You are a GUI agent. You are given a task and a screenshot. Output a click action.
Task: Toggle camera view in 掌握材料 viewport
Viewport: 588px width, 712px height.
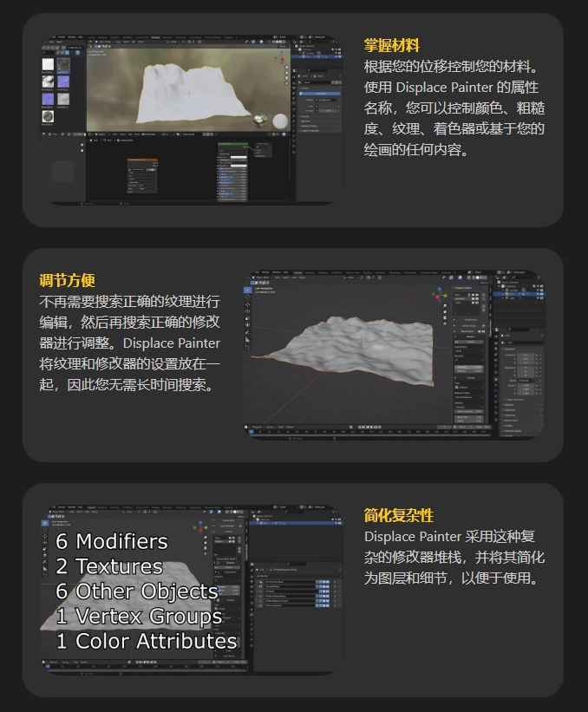(x=286, y=78)
